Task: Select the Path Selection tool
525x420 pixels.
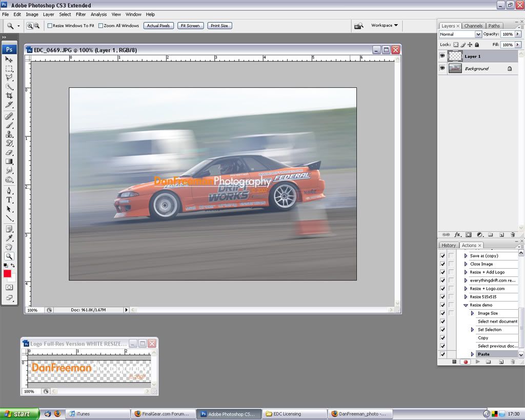Action: coord(9,209)
